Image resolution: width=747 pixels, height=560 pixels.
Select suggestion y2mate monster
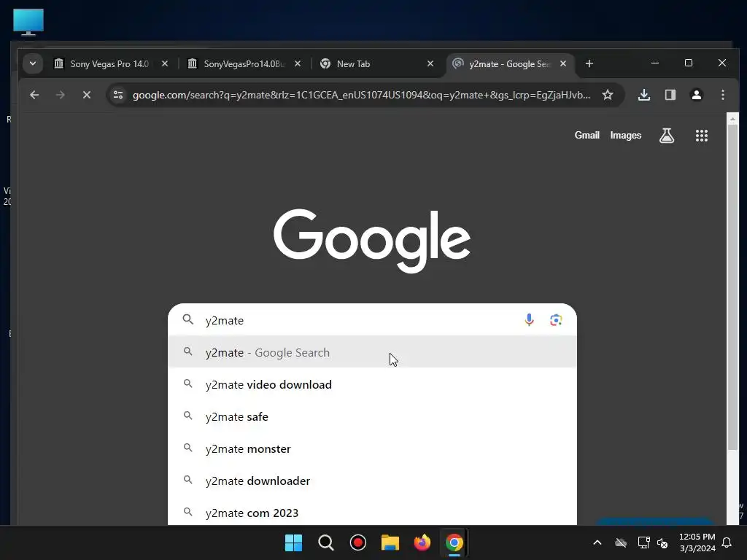point(372,448)
